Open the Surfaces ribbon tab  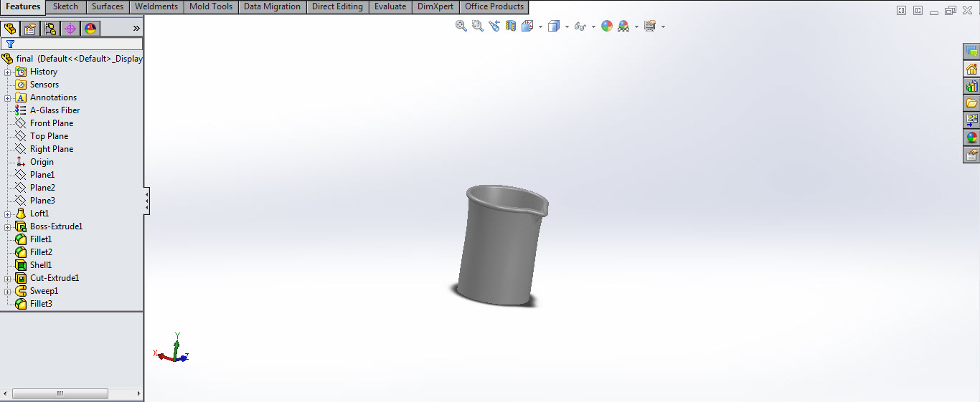point(108,6)
